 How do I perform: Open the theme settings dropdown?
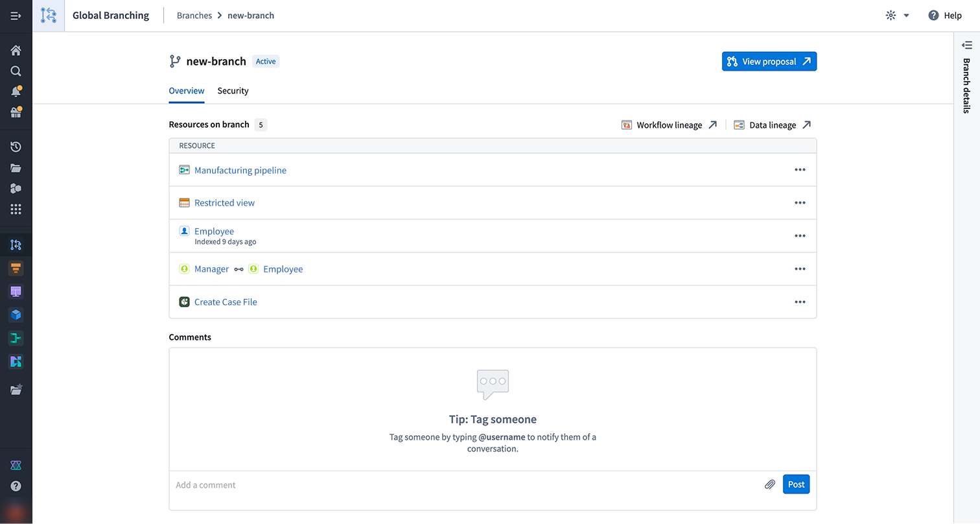point(898,16)
